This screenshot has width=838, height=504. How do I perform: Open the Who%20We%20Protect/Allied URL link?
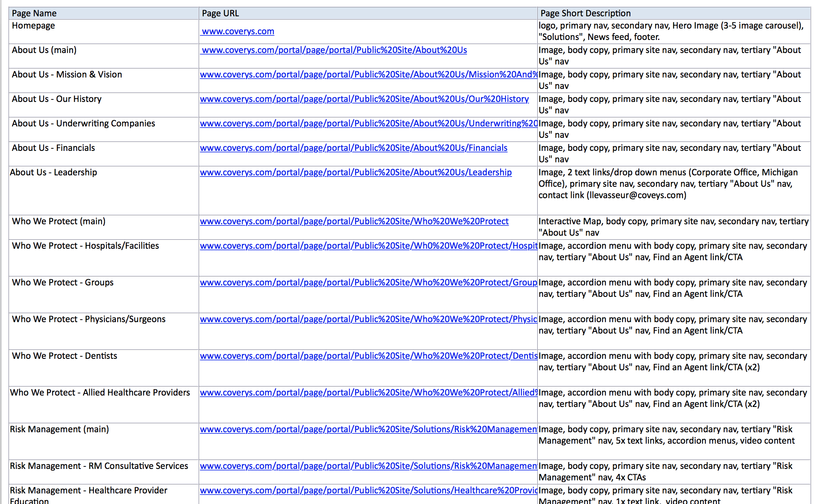[368, 393]
